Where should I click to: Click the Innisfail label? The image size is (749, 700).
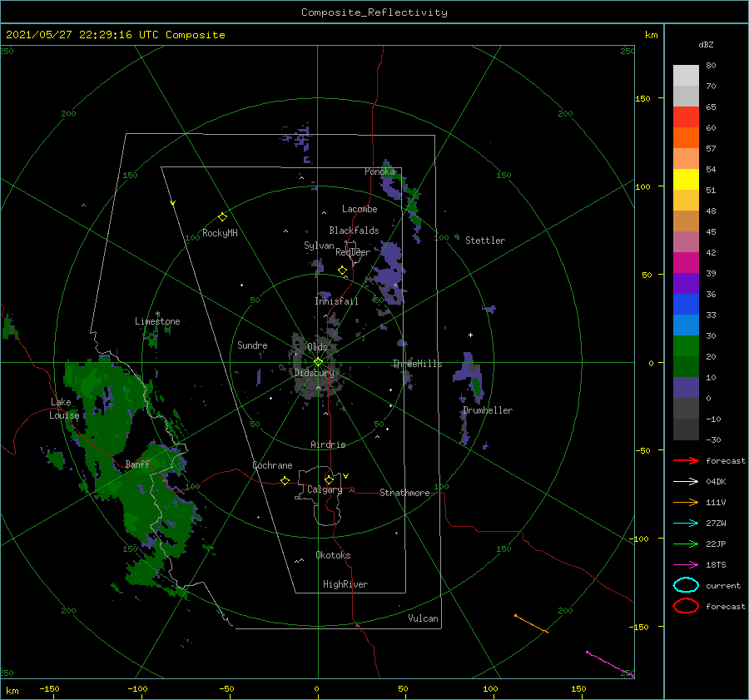pyautogui.click(x=336, y=301)
